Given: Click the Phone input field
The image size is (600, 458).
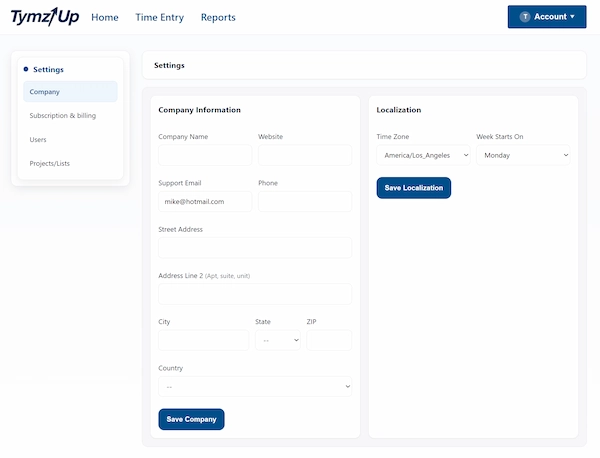Looking at the screenshot, I should tap(304, 201).
